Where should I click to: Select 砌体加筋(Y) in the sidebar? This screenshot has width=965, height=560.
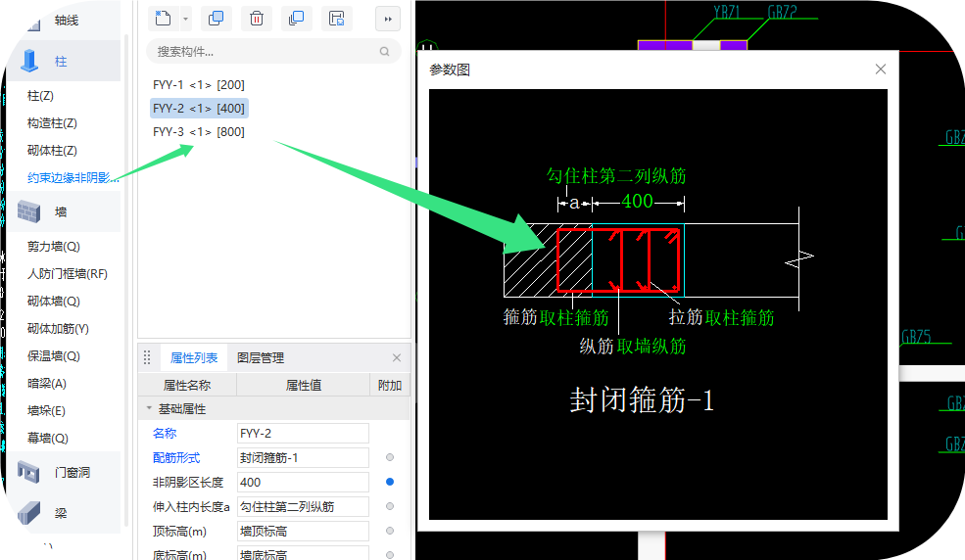[58, 329]
